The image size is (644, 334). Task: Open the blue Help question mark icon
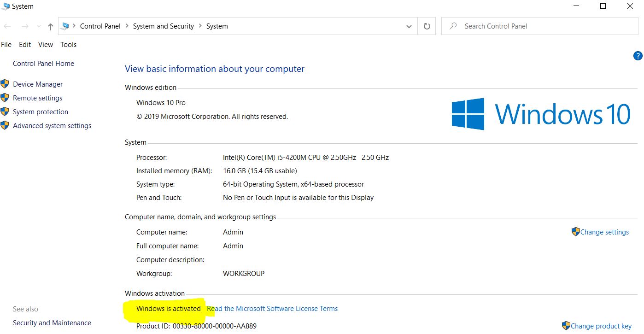pos(638,56)
